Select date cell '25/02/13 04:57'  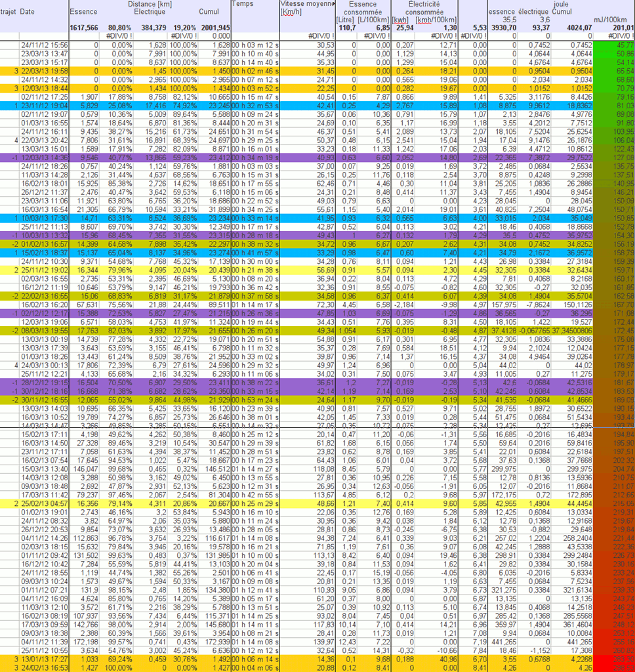pyautogui.click(x=44, y=503)
